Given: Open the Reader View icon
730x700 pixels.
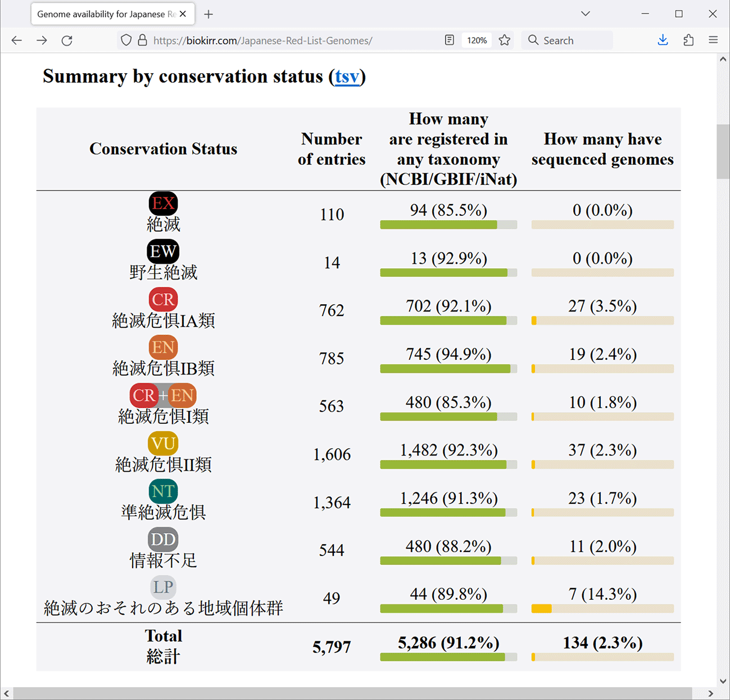Looking at the screenshot, I should pyautogui.click(x=449, y=40).
